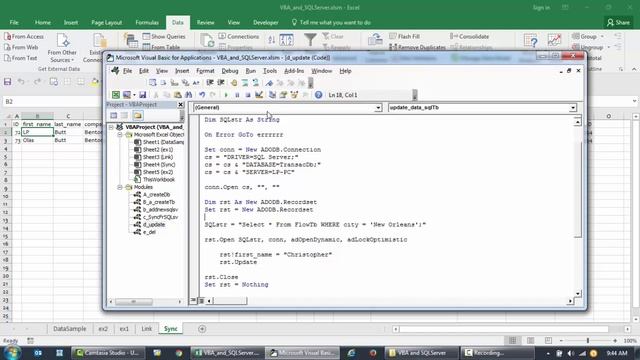Viewport: 640px width, 360px height.
Task: Switch to Full Module View button
Action: tap(201, 301)
